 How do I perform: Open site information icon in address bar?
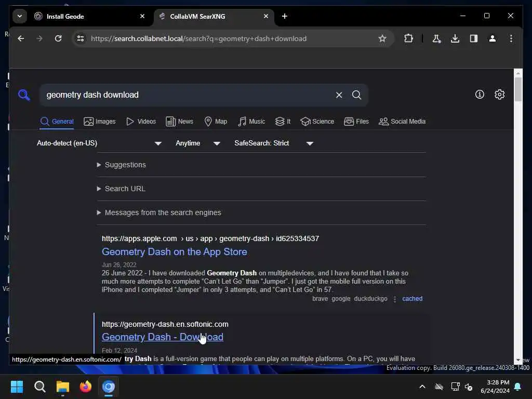81,38
